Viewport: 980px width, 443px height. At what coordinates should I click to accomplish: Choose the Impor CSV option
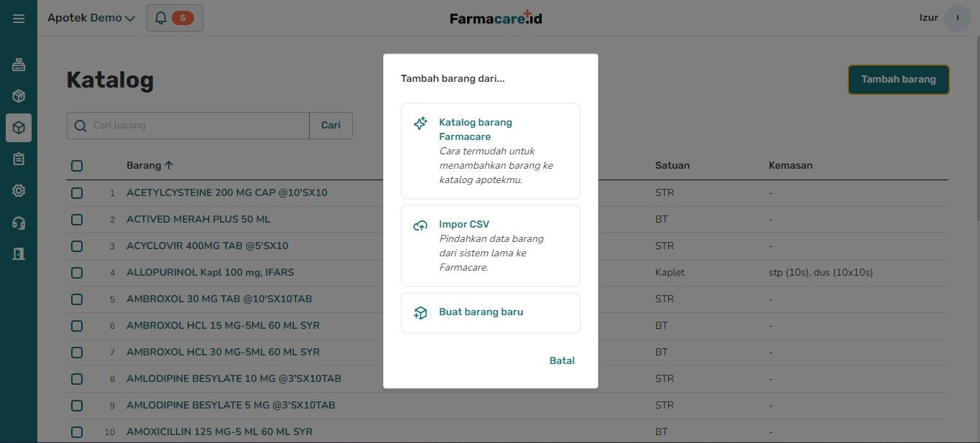[491, 246]
